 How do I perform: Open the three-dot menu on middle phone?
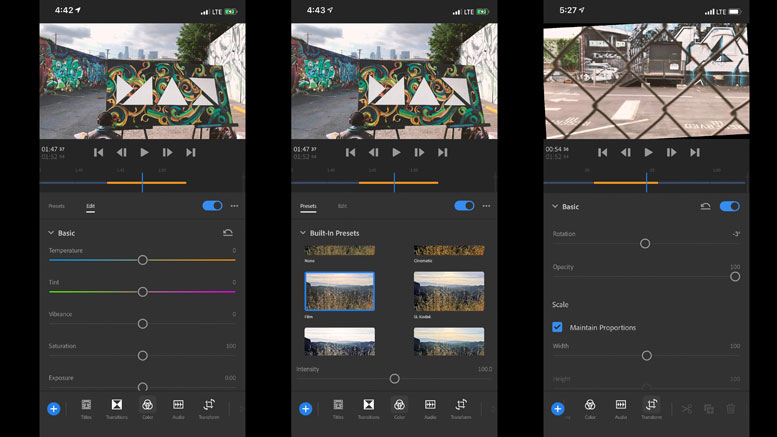click(486, 206)
